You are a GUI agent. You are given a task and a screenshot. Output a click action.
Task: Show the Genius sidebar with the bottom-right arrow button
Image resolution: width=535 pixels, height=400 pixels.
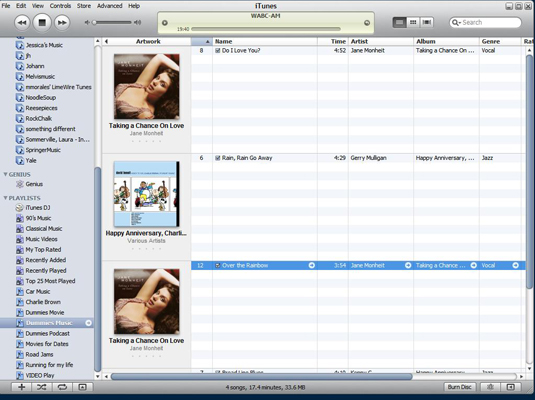[511, 387]
